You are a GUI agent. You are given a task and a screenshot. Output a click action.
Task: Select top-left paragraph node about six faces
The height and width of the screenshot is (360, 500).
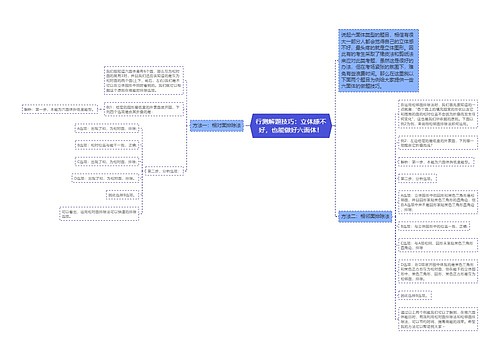[144, 81]
